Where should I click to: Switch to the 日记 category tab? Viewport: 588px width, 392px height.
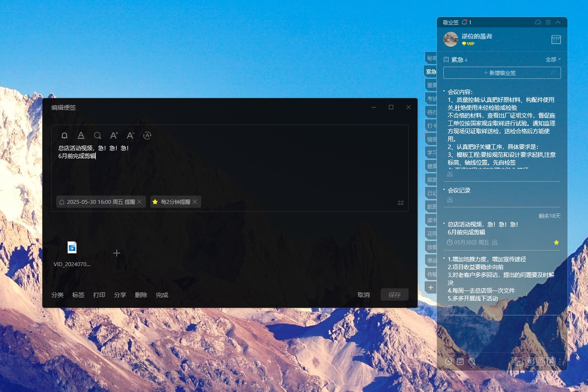coord(431,193)
